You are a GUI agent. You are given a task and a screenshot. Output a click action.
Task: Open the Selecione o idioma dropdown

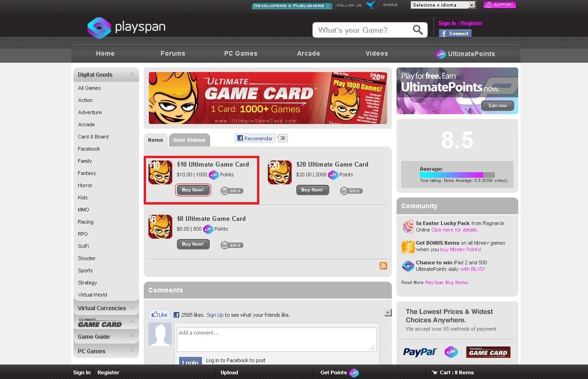tap(443, 5)
